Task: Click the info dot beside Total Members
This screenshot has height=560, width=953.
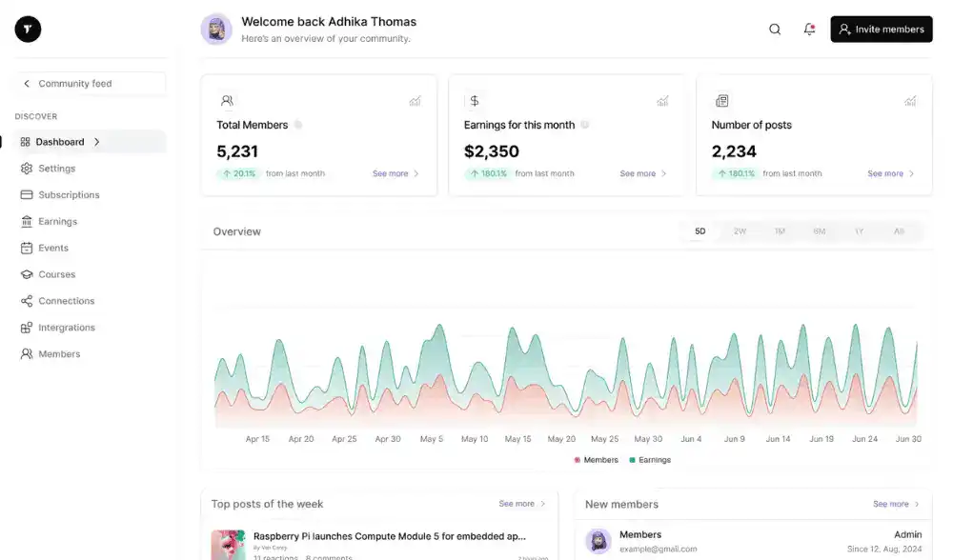Action: pos(298,125)
